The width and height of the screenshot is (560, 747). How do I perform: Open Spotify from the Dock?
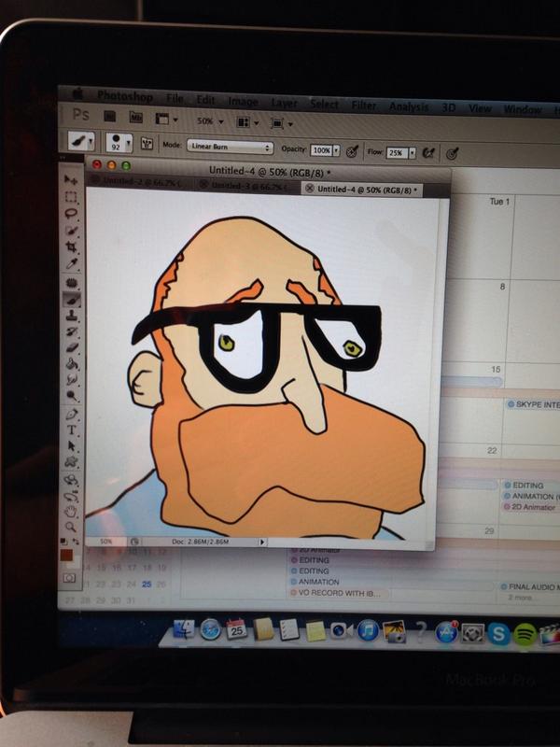(x=525, y=635)
